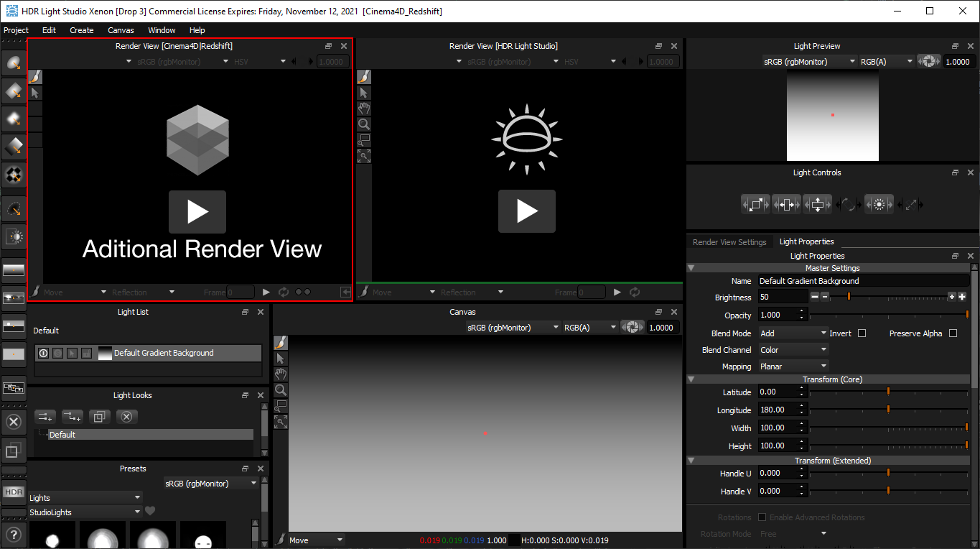
Task: Close the Light List panel
Action: click(x=261, y=312)
